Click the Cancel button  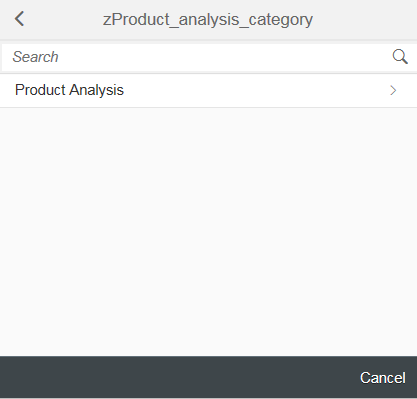click(x=383, y=378)
